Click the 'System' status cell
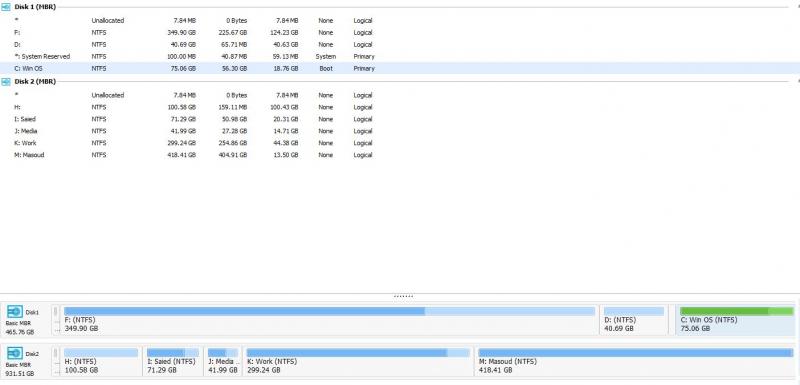Screen dimensions: 800x385 coord(326,57)
